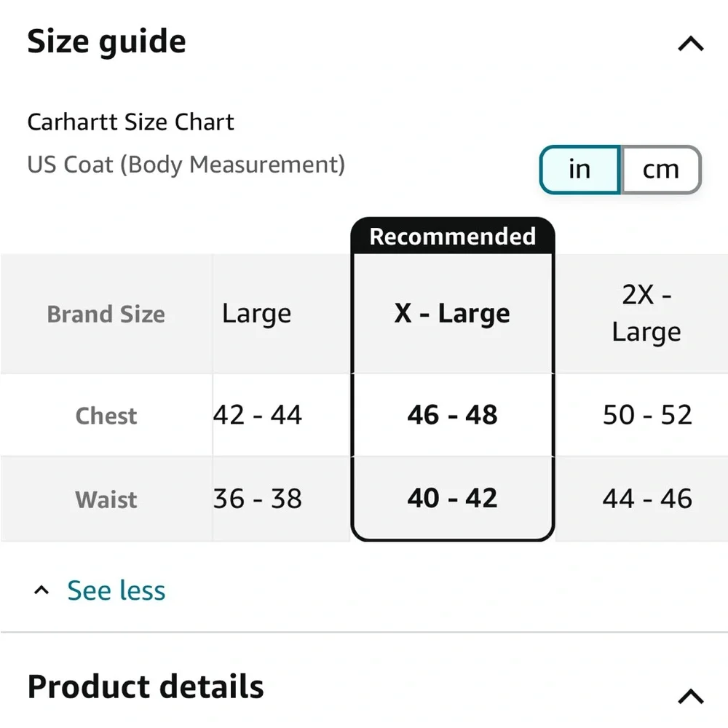The width and height of the screenshot is (728, 728).
Task: Click the Waist row label
Action: click(106, 499)
